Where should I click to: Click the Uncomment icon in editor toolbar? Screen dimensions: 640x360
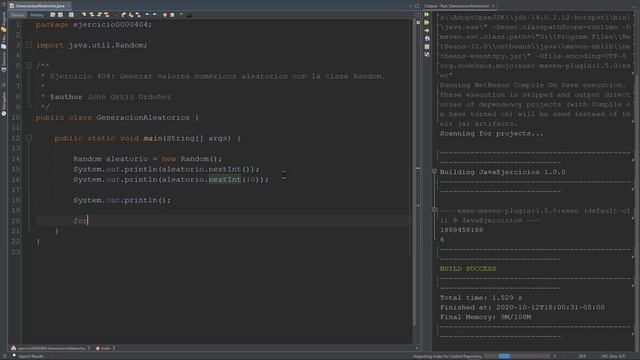pos(189,15)
